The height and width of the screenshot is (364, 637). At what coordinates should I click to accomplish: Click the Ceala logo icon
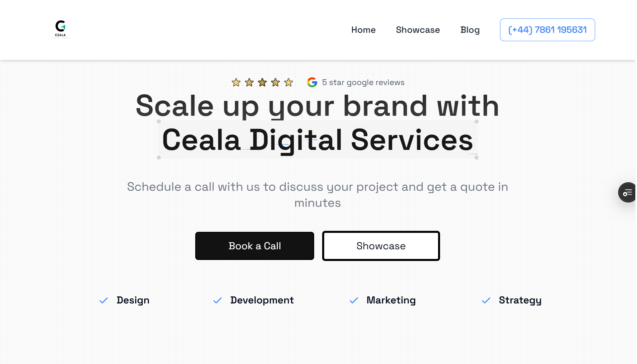[60, 29]
